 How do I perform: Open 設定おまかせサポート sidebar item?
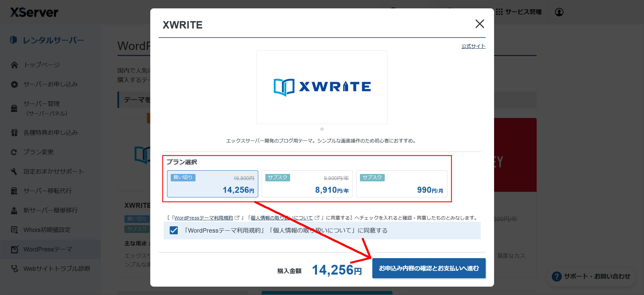coord(54,171)
